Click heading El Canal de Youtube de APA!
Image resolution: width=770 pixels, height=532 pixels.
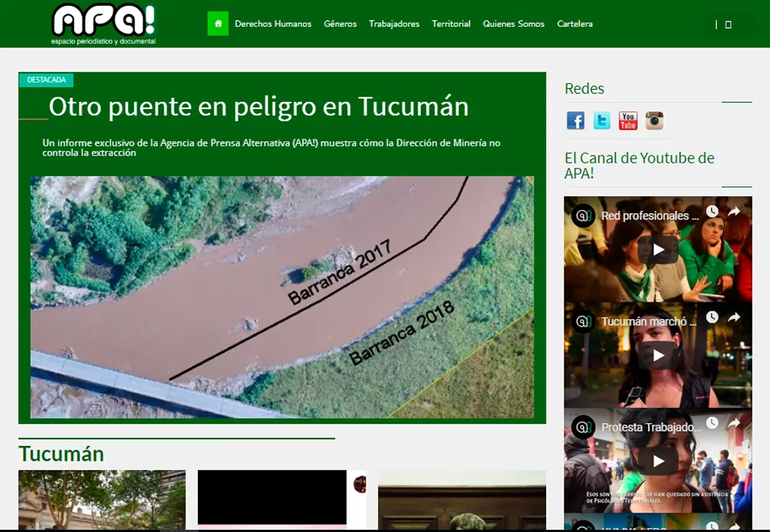pos(640,166)
